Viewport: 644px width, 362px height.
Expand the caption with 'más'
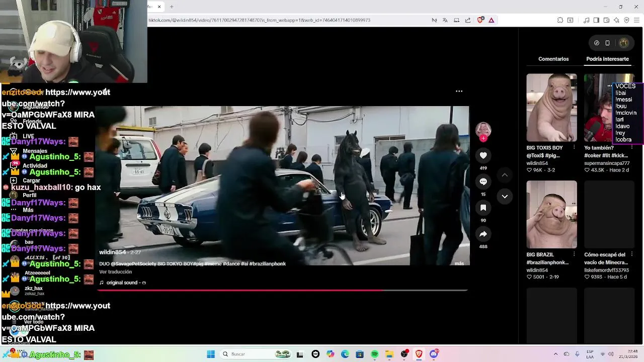[x=459, y=263]
